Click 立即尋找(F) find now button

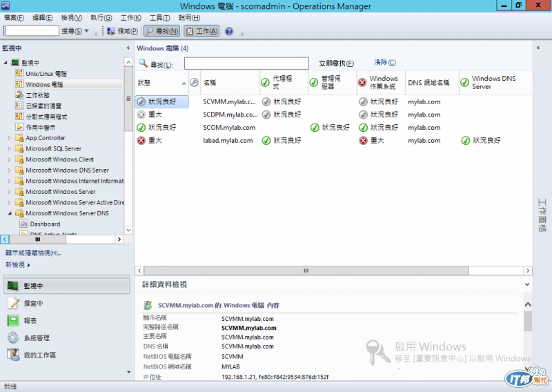[x=336, y=63]
